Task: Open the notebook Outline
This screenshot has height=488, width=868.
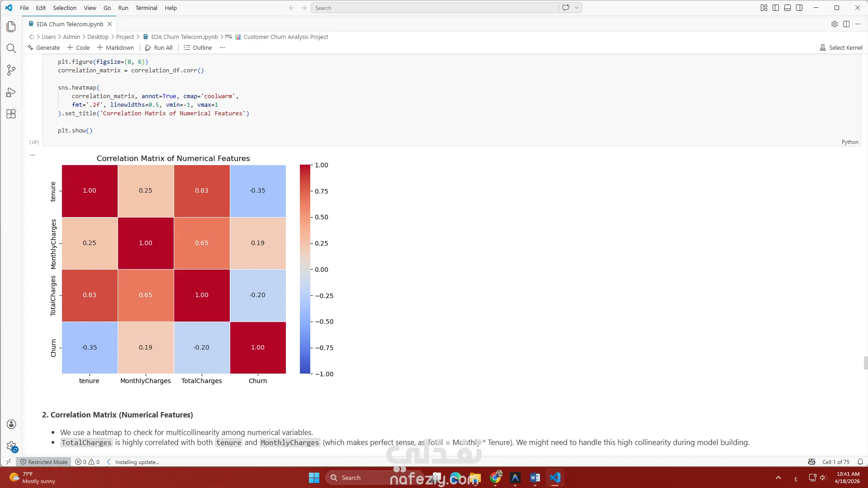Action: [198, 47]
